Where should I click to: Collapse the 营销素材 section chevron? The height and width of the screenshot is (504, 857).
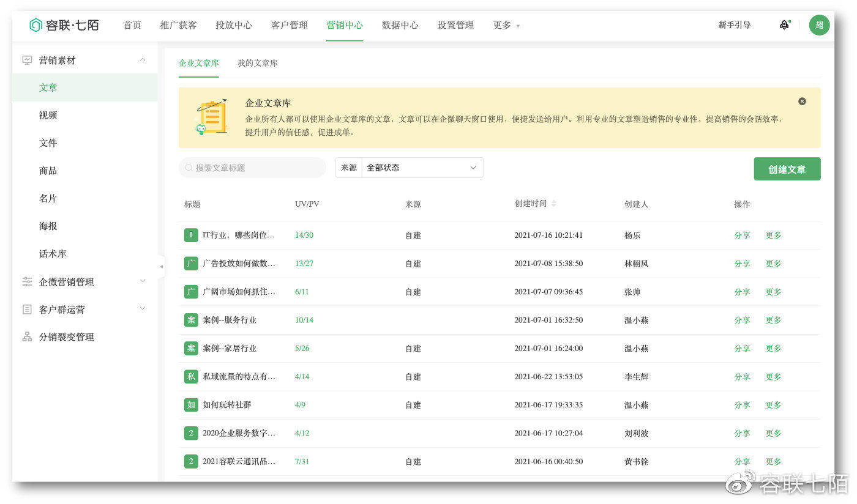[x=143, y=60]
